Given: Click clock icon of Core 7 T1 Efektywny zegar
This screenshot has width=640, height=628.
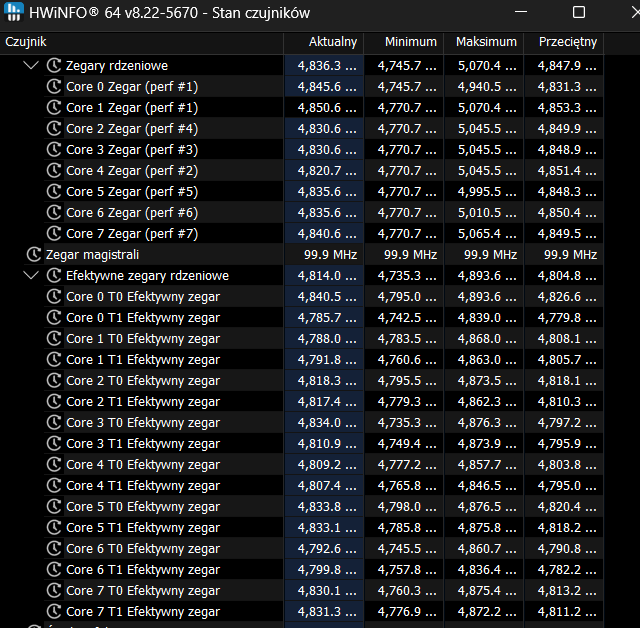Looking at the screenshot, I should point(54,612).
